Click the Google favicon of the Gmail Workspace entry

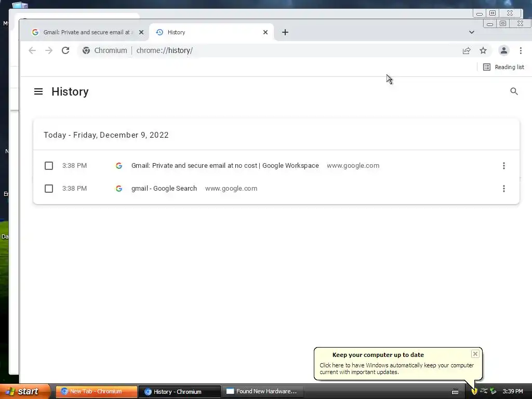pyautogui.click(x=119, y=166)
